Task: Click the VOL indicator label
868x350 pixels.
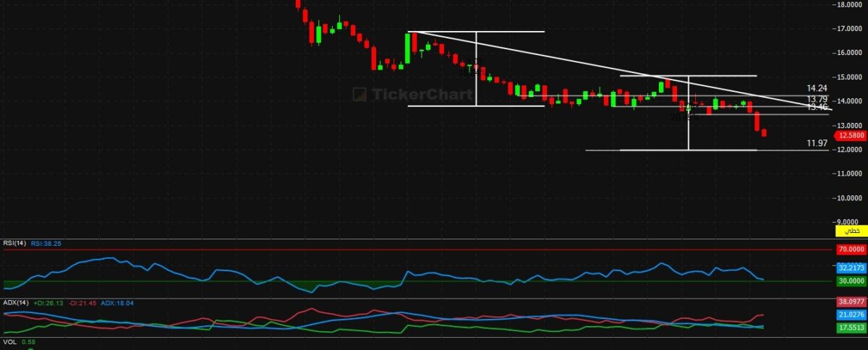Action: click(x=10, y=342)
